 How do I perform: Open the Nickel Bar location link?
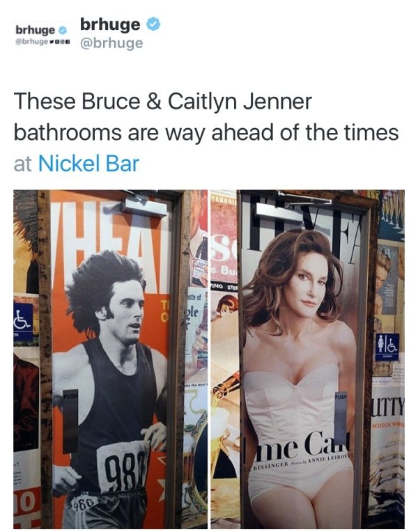88,163
